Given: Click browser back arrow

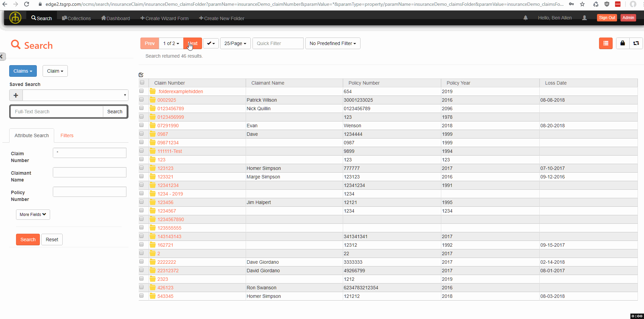Looking at the screenshot, I should (x=5, y=4).
